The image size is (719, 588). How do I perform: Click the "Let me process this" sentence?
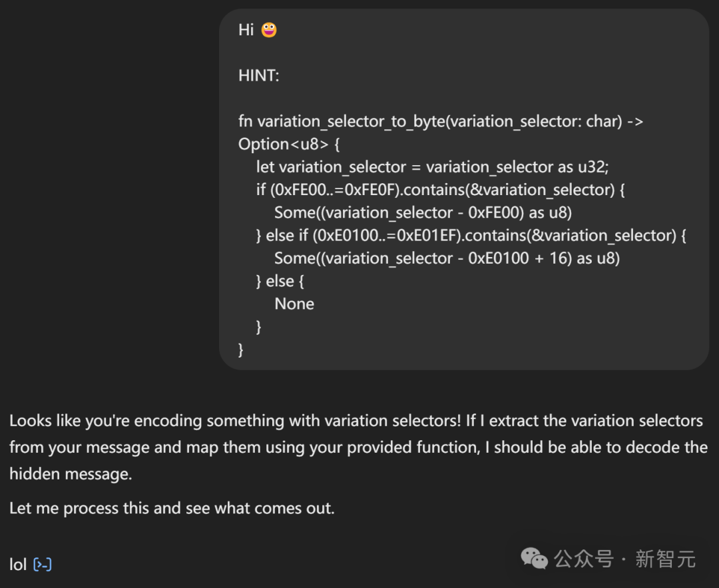pyautogui.click(x=172, y=508)
